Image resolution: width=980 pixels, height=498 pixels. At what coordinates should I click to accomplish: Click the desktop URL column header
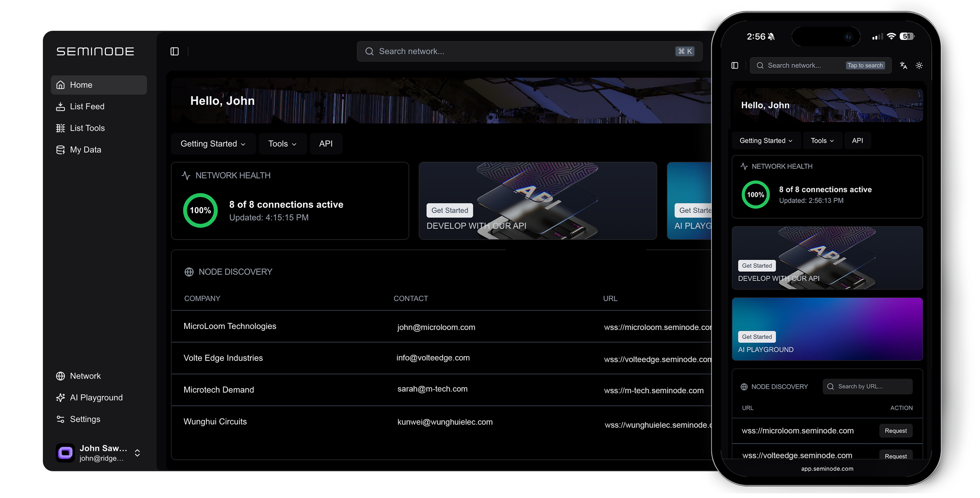point(610,299)
